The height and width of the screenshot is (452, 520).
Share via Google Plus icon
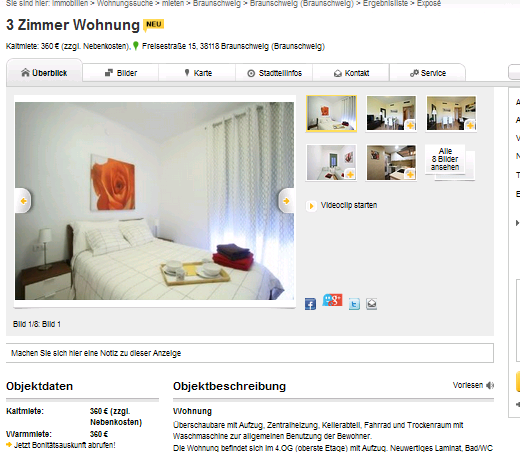click(x=332, y=300)
